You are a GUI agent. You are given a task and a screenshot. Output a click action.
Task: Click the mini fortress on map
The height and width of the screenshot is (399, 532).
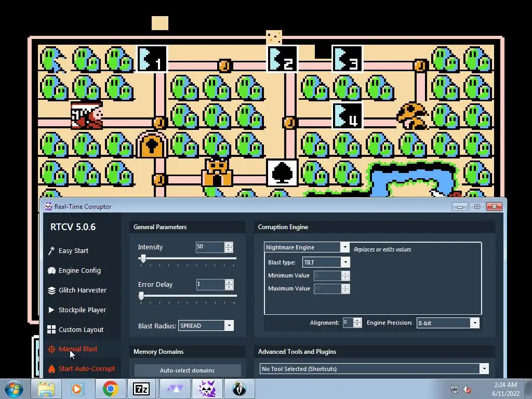point(217,172)
